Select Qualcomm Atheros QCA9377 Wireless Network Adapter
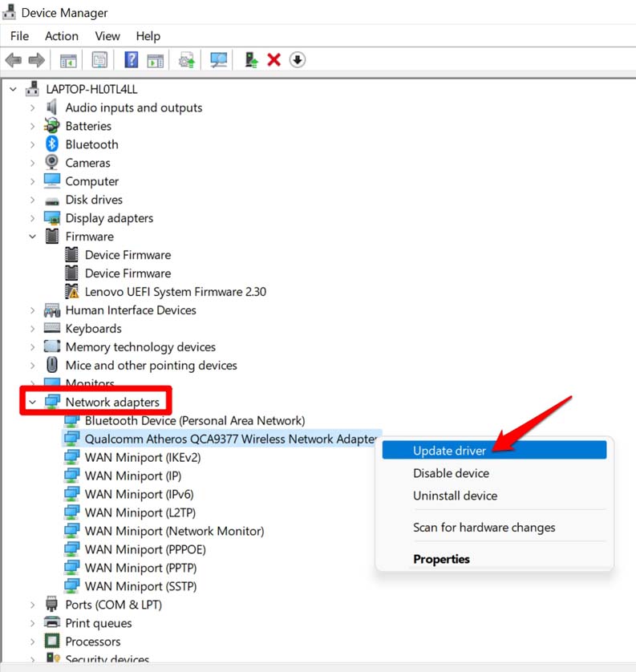The image size is (636, 672). (230, 439)
